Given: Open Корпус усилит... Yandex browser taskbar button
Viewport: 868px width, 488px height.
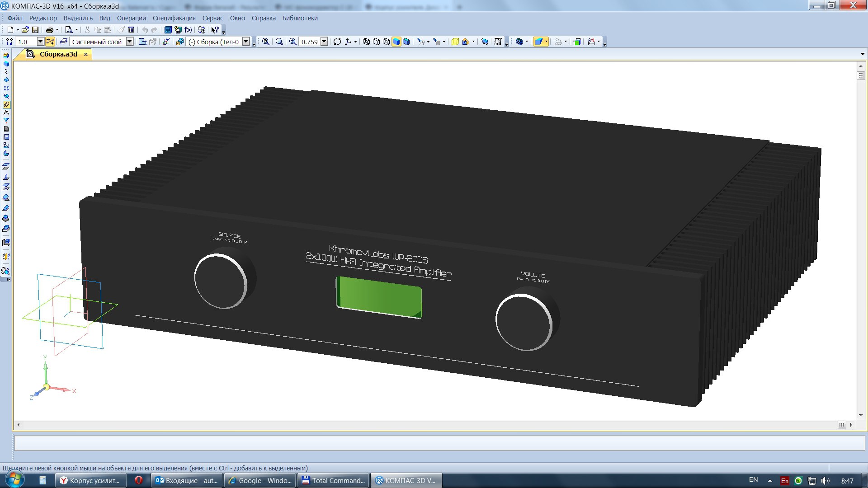Looking at the screenshot, I should (x=90, y=480).
